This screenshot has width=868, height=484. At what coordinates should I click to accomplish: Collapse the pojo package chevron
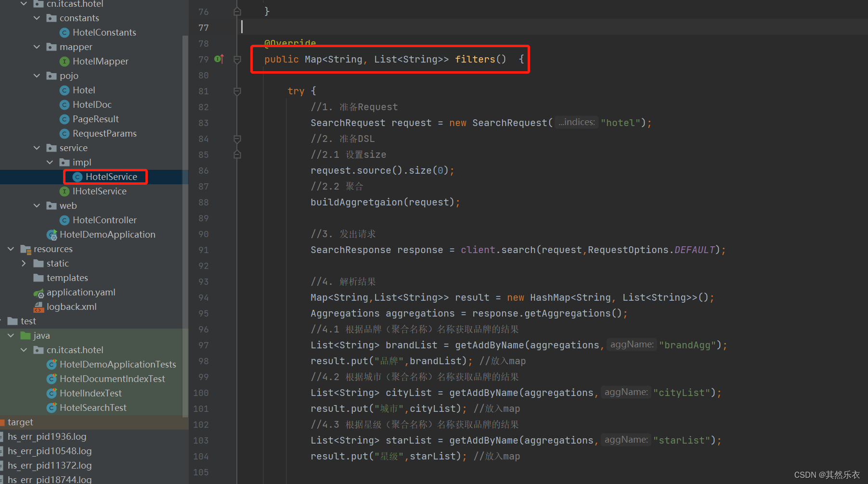point(37,76)
